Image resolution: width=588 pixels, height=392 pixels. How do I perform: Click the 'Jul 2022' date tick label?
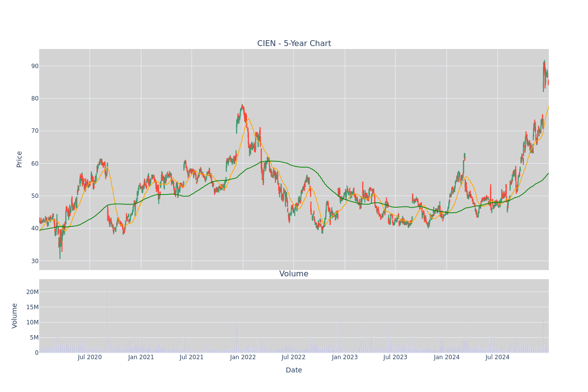click(x=294, y=357)
